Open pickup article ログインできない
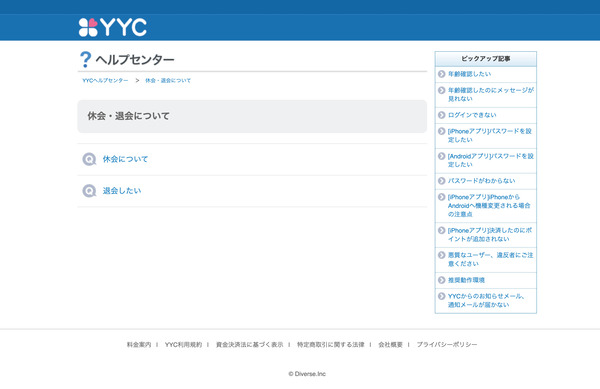Image resolution: width=600 pixels, height=389 pixels. coord(472,115)
